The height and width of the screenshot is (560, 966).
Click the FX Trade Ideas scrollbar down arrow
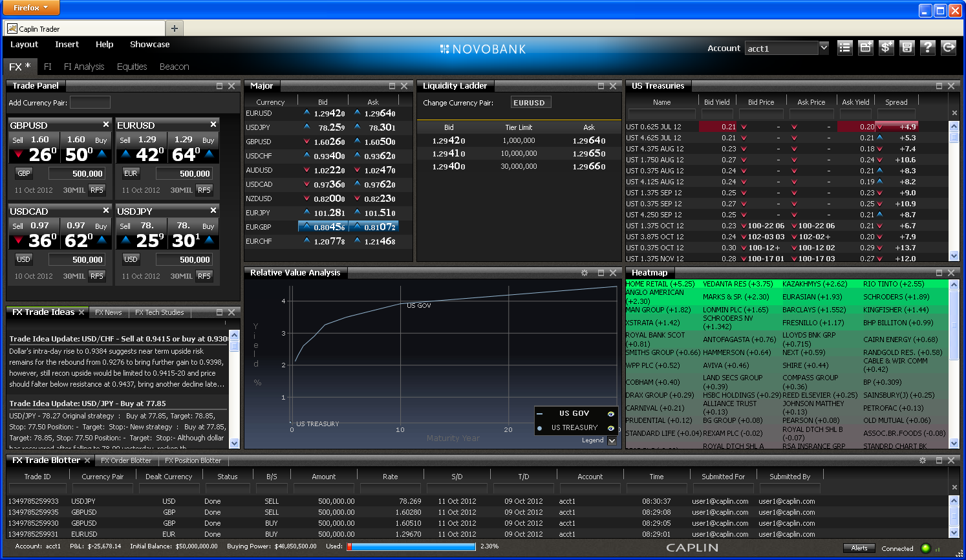pyautogui.click(x=234, y=443)
